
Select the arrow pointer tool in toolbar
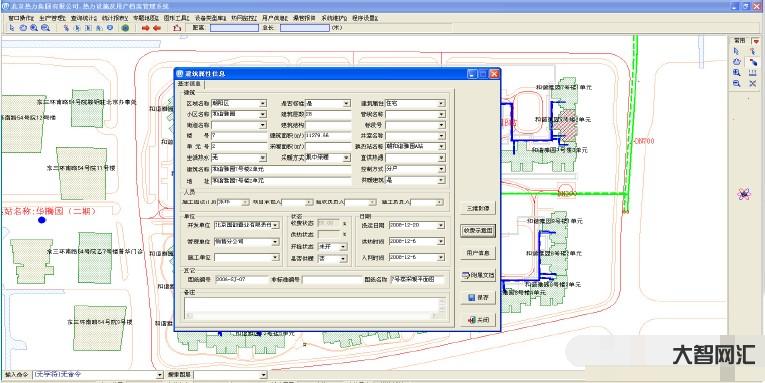11,28
